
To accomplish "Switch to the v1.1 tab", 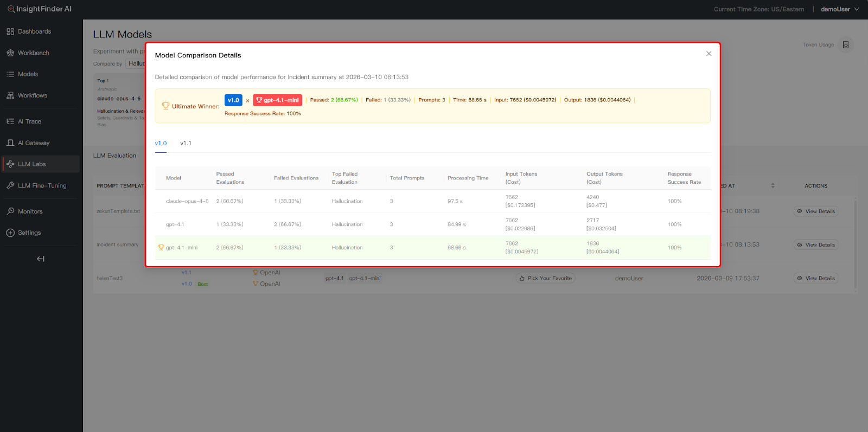I will [x=186, y=144].
